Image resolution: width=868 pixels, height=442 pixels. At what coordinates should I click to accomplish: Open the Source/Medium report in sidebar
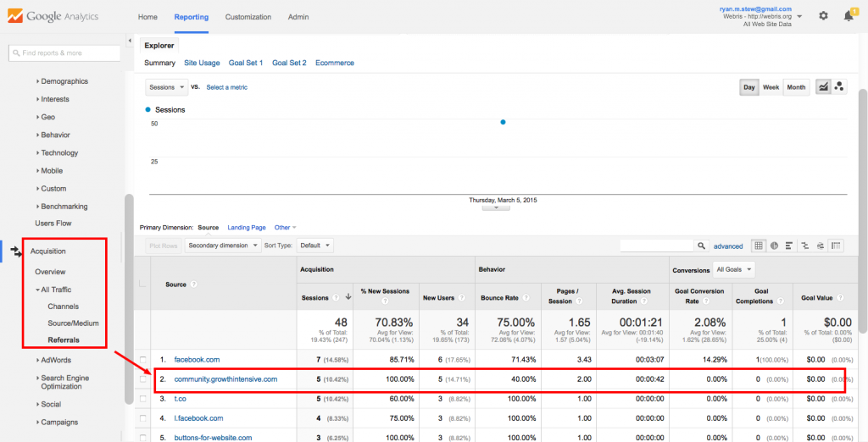click(x=73, y=323)
